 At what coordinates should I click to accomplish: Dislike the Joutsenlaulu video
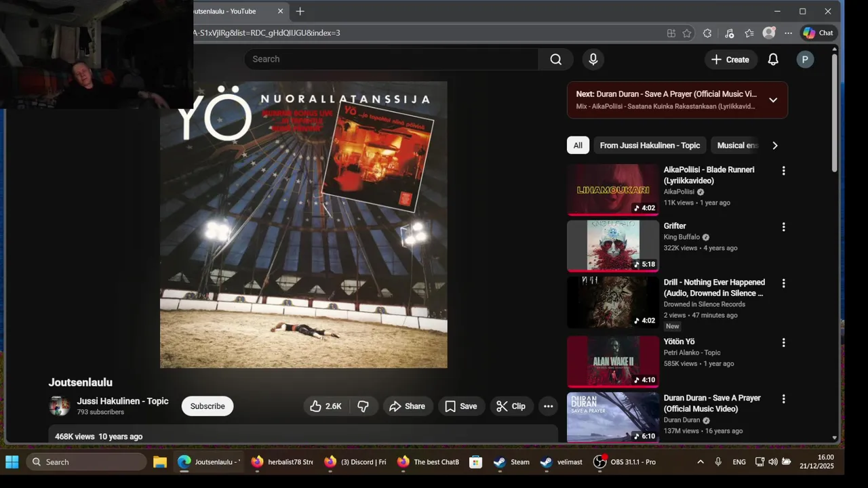(363, 406)
